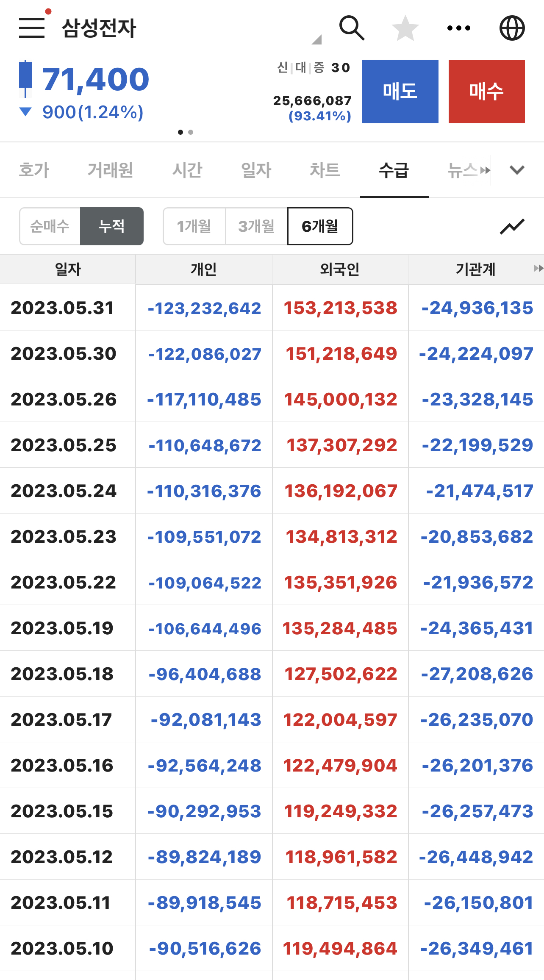This screenshot has width=544, height=980.
Task: Tap the 기관계 column header
Action: click(x=475, y=269)
